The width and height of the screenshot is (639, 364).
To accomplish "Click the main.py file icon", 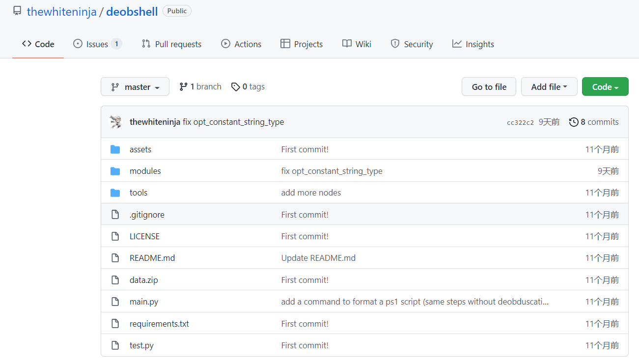I will pos(115,302).
